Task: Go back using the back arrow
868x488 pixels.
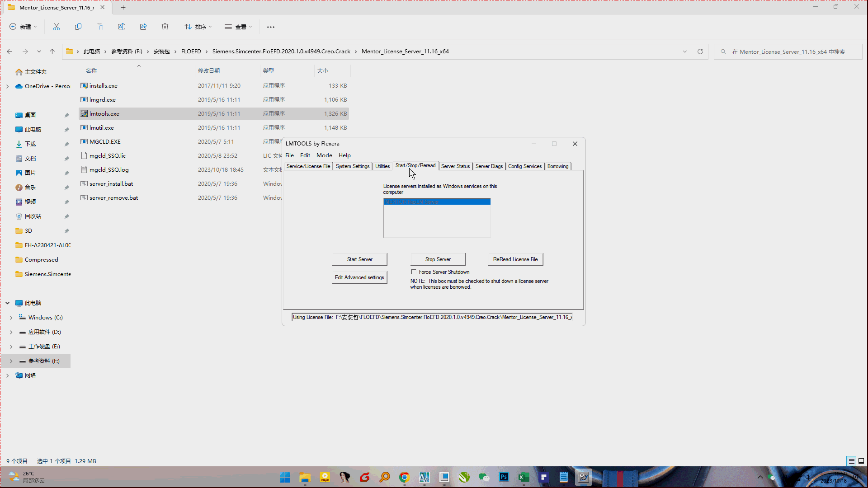Action: (x=9, y=52)
